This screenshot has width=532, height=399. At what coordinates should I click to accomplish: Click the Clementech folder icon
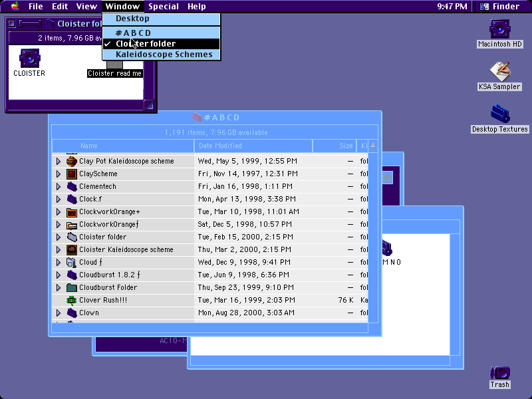(72, 186)
